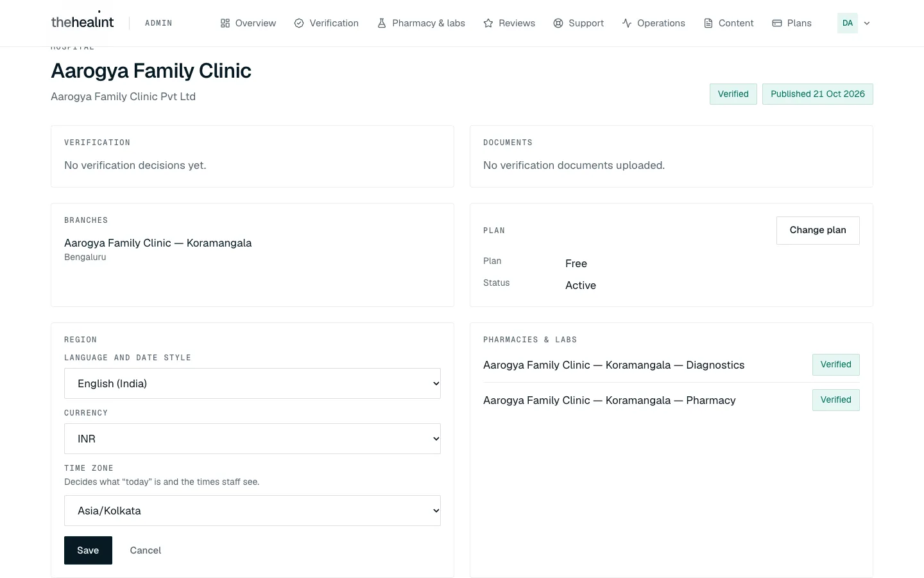Screen dimensions: 924x578
Task: Click the Verified badge beside Diagnostics
Action: 836,365
